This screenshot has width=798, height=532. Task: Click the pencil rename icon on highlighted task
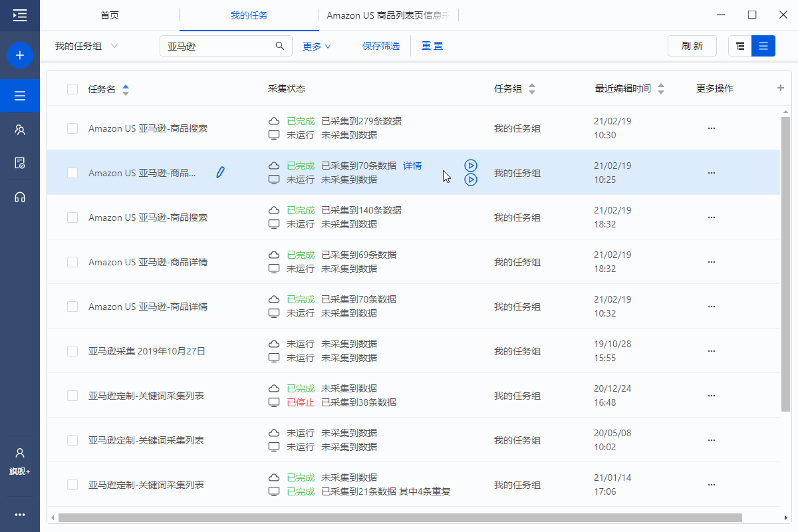click(x=220, y=172)
